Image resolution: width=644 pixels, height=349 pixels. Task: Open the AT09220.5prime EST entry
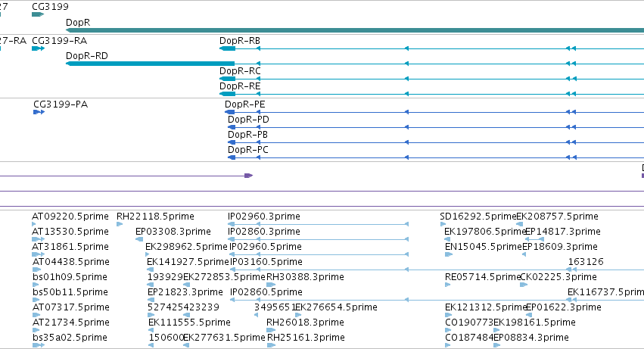coord(70,217)
